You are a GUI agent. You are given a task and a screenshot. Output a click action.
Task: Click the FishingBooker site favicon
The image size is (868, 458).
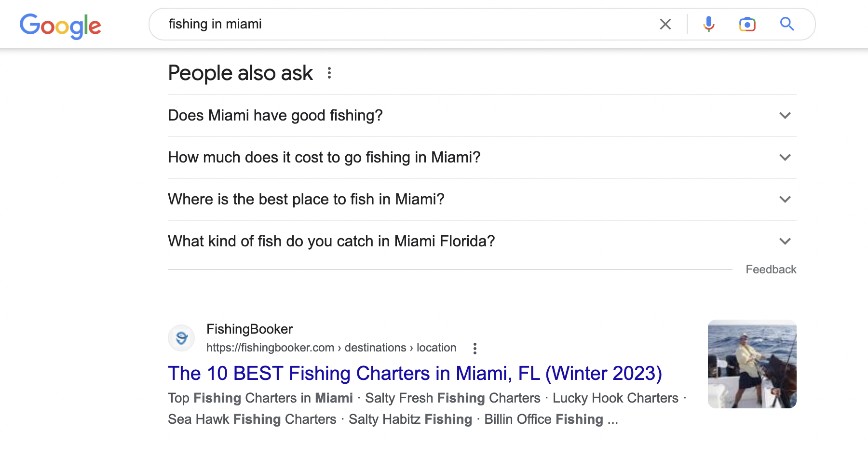tap(181, 338)
